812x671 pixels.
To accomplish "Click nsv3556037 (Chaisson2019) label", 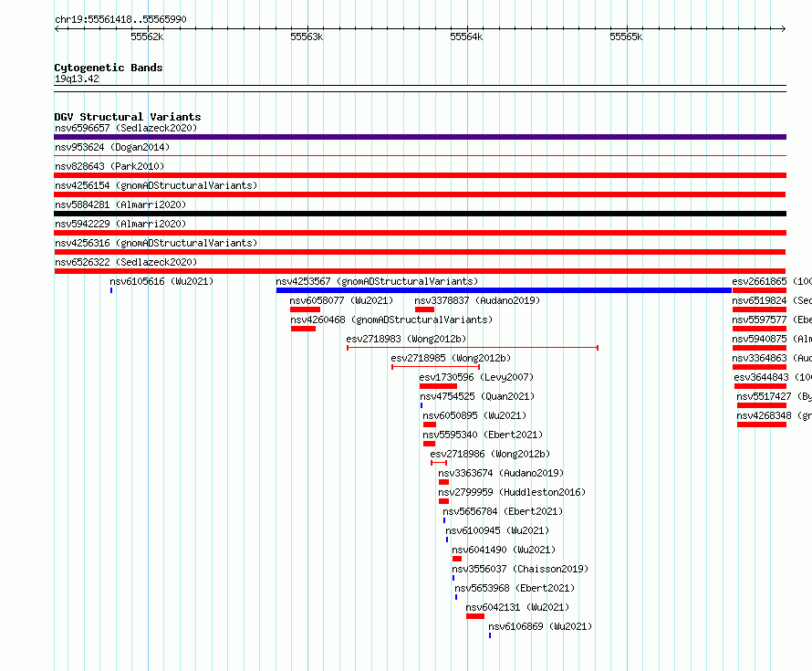I will pyautogui.click(x=520, y=569).
